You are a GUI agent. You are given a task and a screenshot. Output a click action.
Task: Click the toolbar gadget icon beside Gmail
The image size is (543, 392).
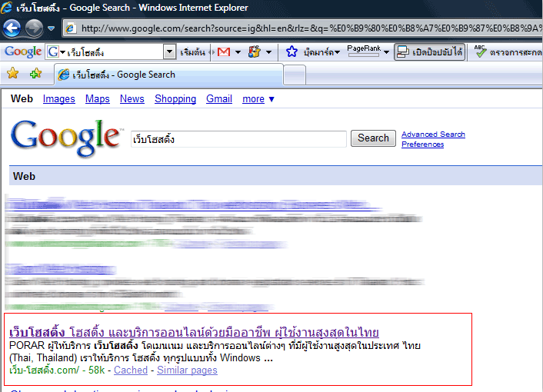click(x=254, y=52)
